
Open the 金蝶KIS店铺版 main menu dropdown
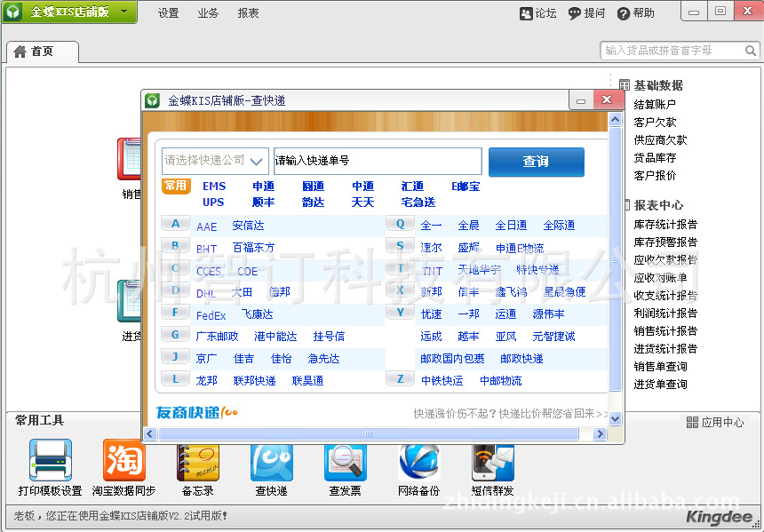pos(124,12)
